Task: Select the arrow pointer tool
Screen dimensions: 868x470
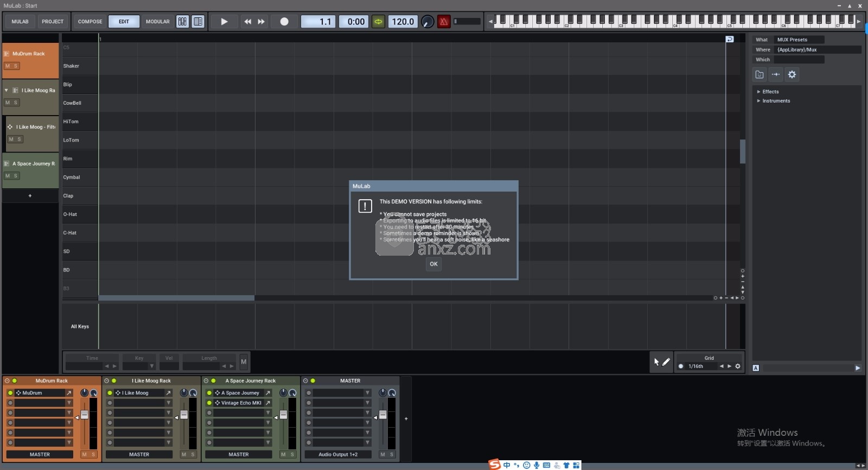Action: 656,362
